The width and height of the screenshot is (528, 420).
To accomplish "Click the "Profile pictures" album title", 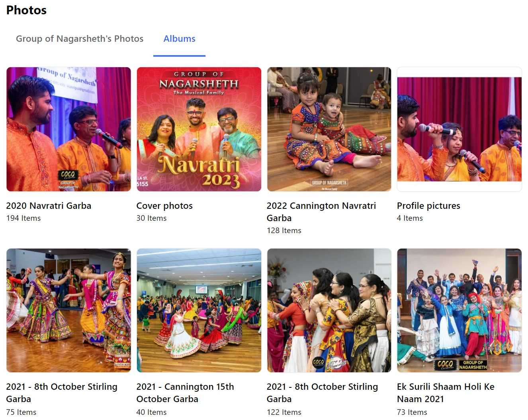I will point(428,206).
